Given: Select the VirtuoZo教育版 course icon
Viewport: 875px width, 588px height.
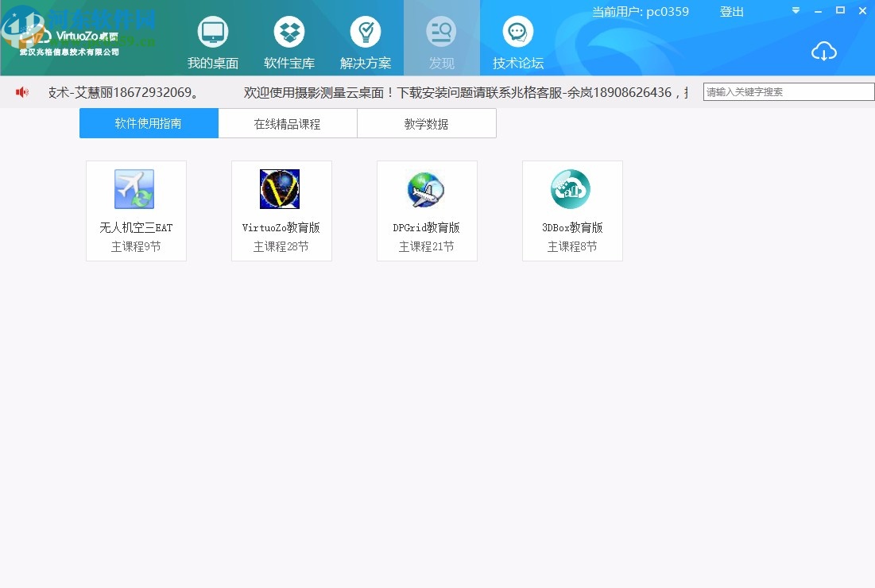Looking at the screenshot, I should pyautogui.click(x=281, y=188).
